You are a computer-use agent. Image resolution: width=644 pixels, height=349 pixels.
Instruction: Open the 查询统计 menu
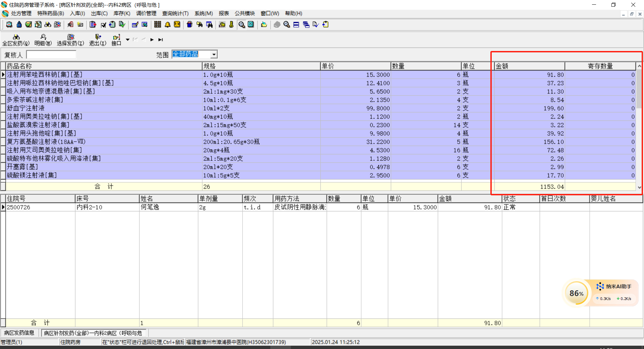click(175, 13)
